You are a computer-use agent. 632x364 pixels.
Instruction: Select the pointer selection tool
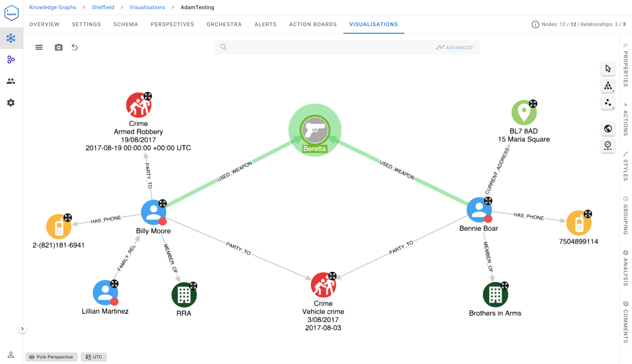tap(608, 69)
